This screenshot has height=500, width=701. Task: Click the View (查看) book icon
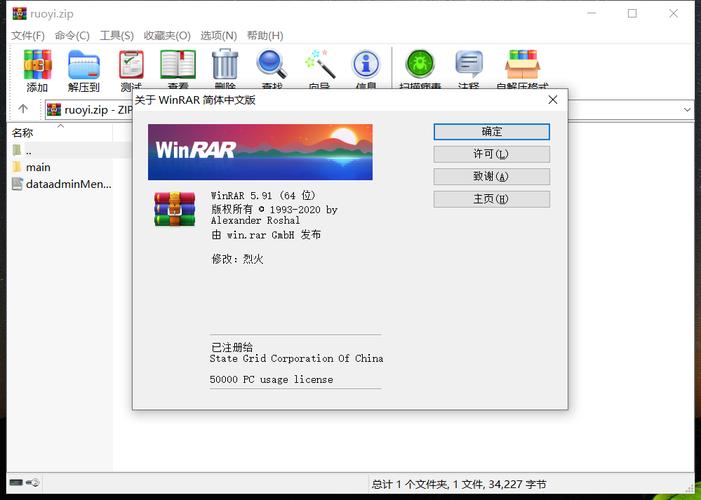tap(178, 65)
